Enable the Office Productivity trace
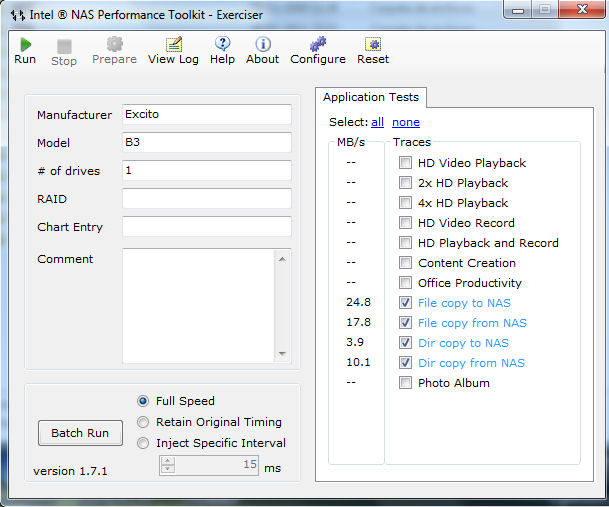Viewport: 609px width, 507px height. click(405, 282)
